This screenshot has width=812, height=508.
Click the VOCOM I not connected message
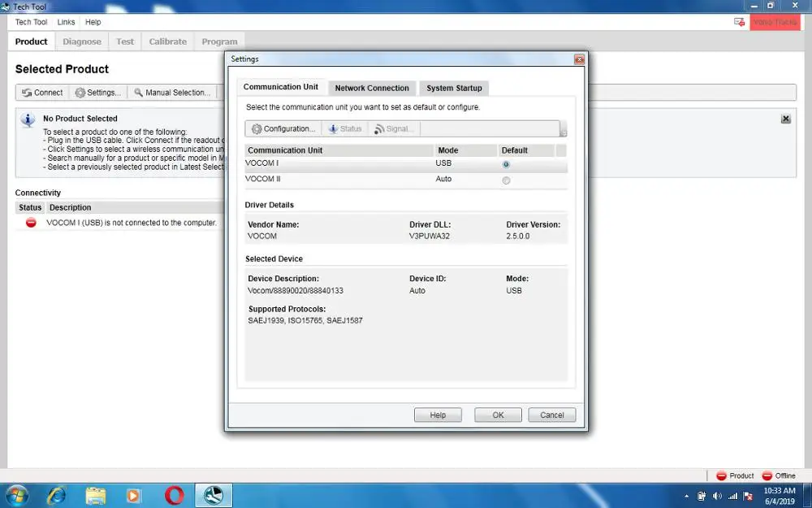(132, 223)
